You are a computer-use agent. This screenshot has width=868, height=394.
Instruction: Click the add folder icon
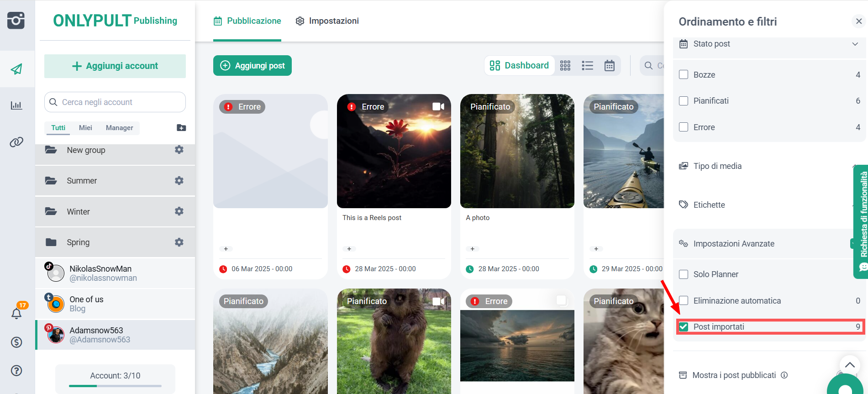(x=181, y=128)
